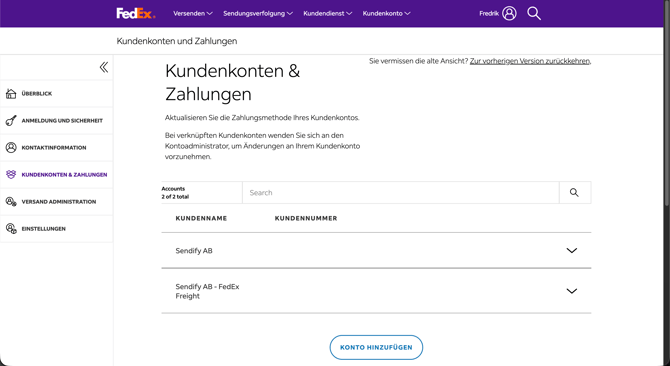Open KONTAKTINFORMATION section
Image resolution: width=670 pixels, height=366 pixels.
point(54,147)
